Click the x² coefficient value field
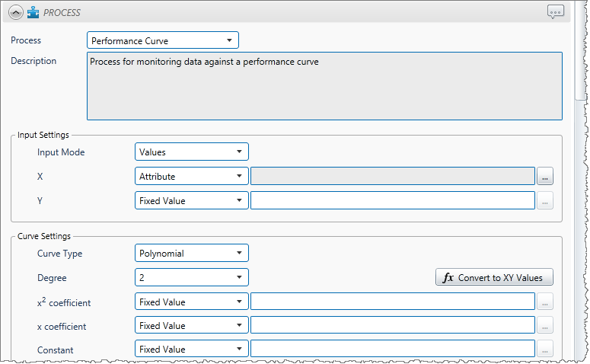Viewport: 590px width, 364px height. (392, 302)
